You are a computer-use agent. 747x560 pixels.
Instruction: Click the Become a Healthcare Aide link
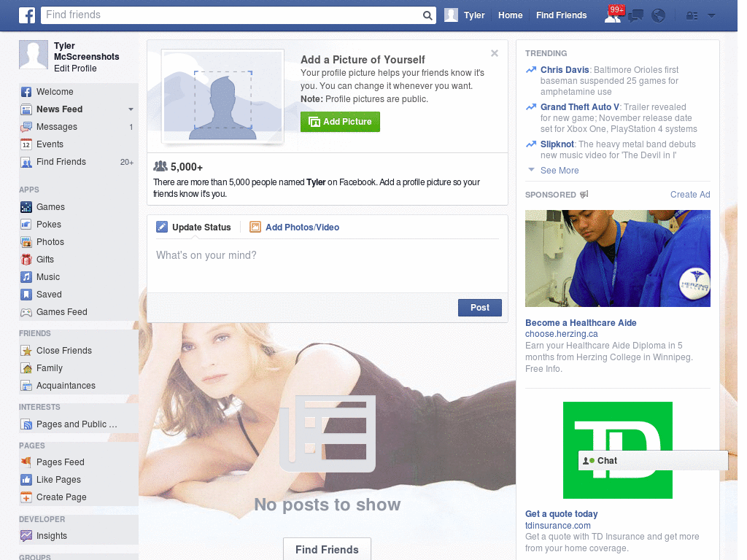[581, 323]
